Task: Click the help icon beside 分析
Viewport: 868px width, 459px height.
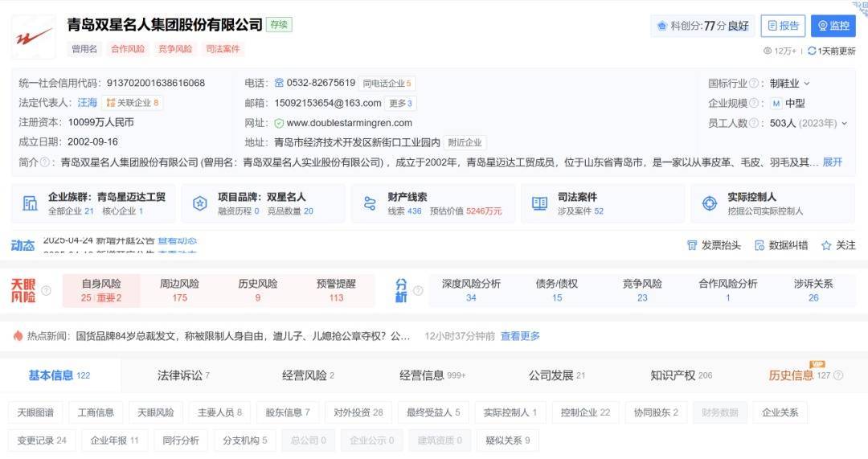Action: pyautogui.click(x=419, y=290)
